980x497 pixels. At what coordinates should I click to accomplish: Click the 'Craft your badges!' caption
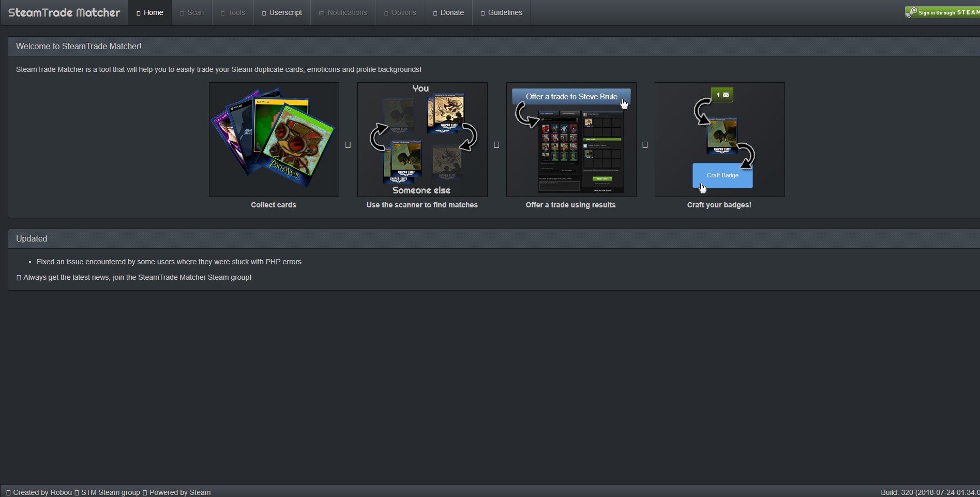[x=719, y=205]
